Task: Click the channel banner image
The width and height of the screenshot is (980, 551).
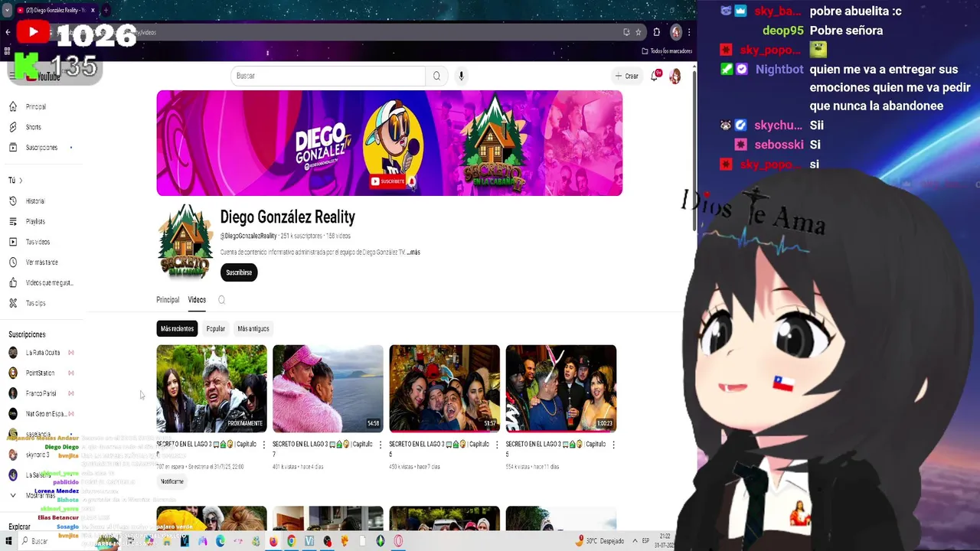Action: pos(390,143)
